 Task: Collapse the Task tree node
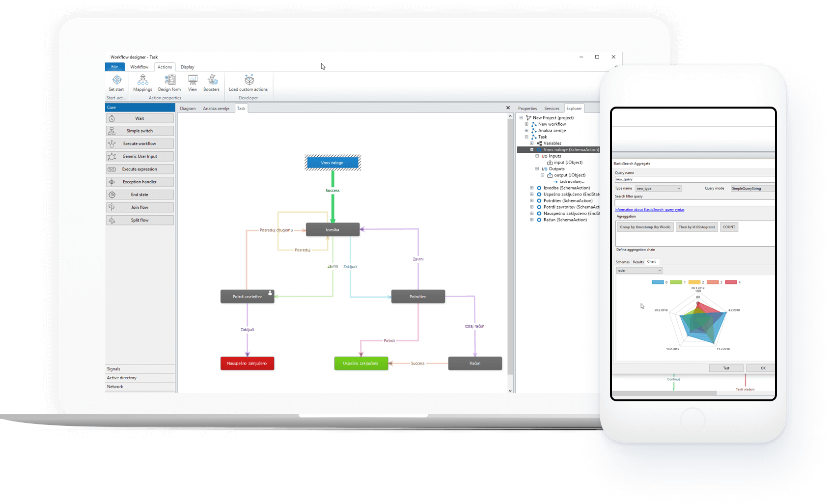(526, 137)
